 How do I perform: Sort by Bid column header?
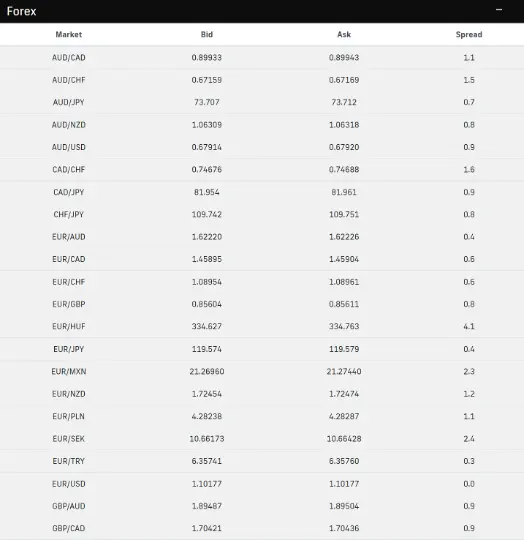207,34
